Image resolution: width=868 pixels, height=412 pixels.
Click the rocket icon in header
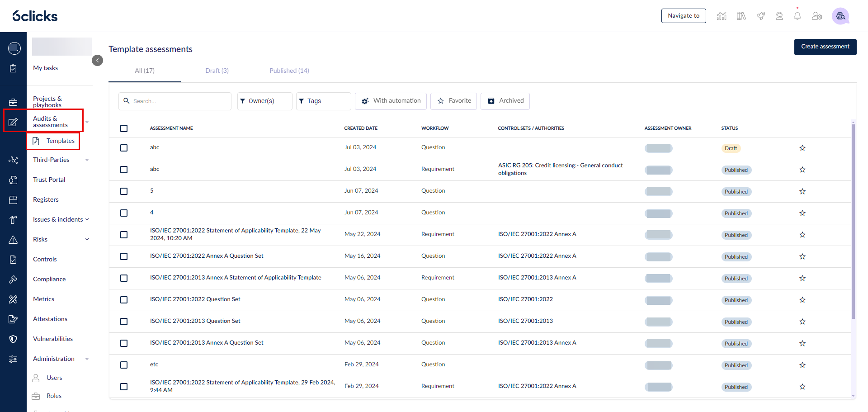click(x=761, y=16)
